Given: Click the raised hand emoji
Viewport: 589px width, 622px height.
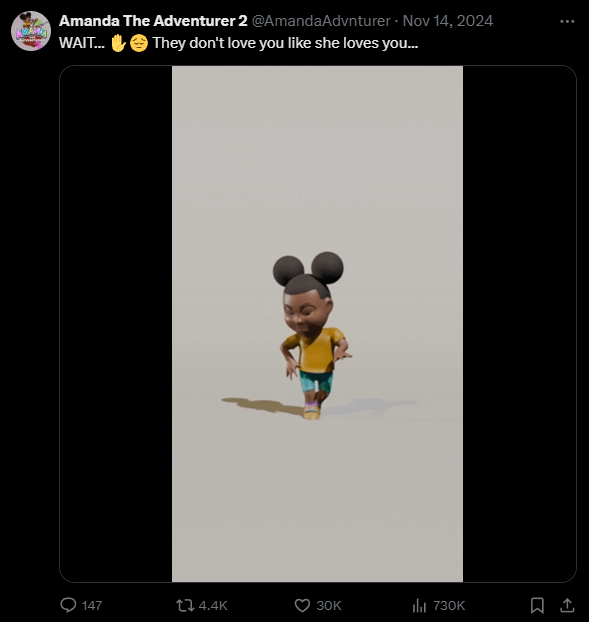Looking at the screenshot, I should 118,43.
